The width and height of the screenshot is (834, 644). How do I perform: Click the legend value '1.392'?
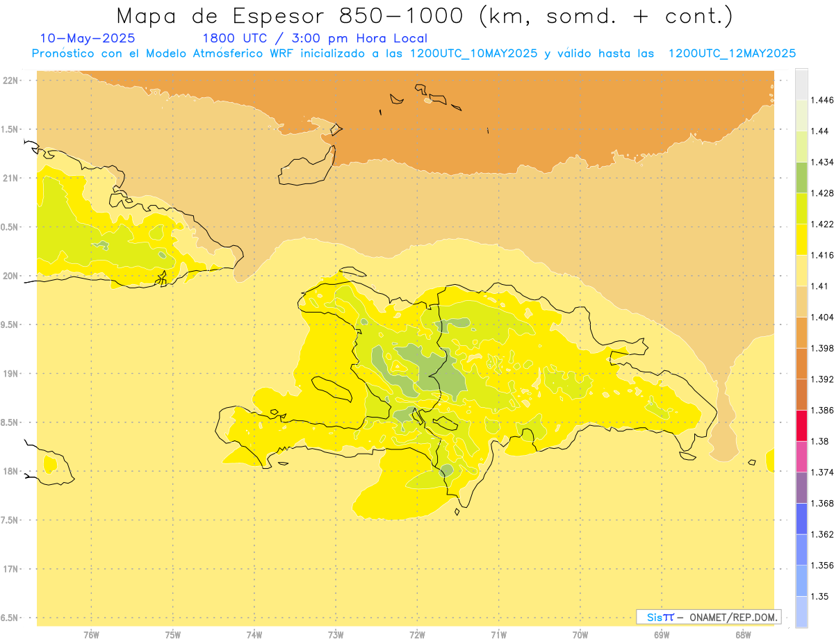coord(821,379)
